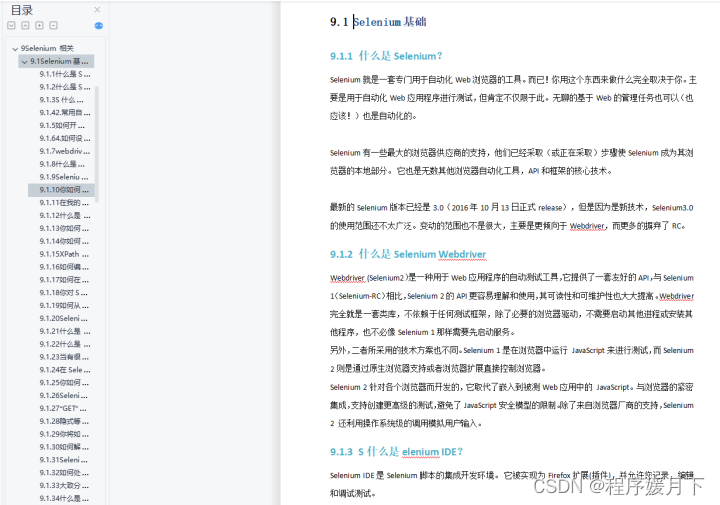The image size is (720, 505).
Task: Jump to outline entry 9.1.18你对 S...
Action: [63, 292]
